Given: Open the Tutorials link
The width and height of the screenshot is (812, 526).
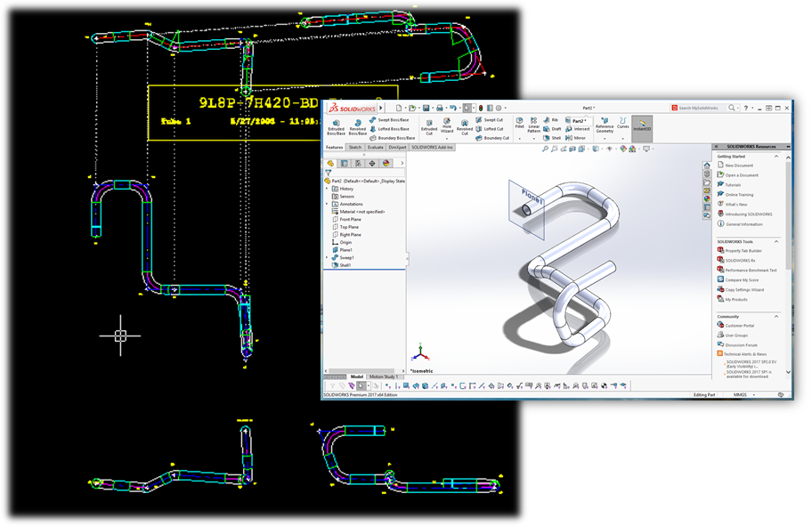Looking at the screenshot, I should tap(735, 185).
